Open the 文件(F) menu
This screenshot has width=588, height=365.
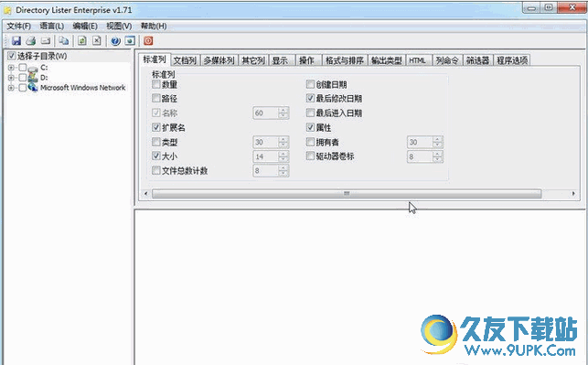19,26
